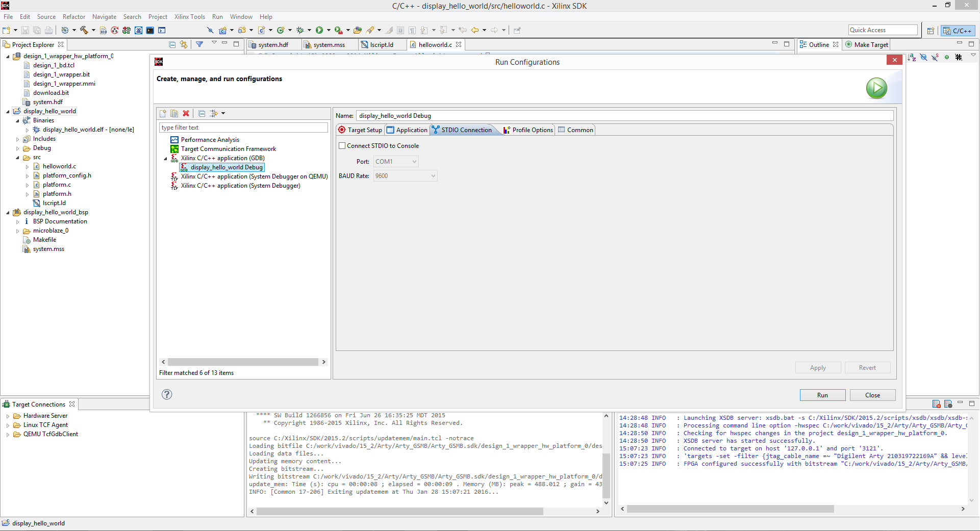980x531 pixels.
Task: Click the Close button in dialog
Action: (x=872, y=395)
